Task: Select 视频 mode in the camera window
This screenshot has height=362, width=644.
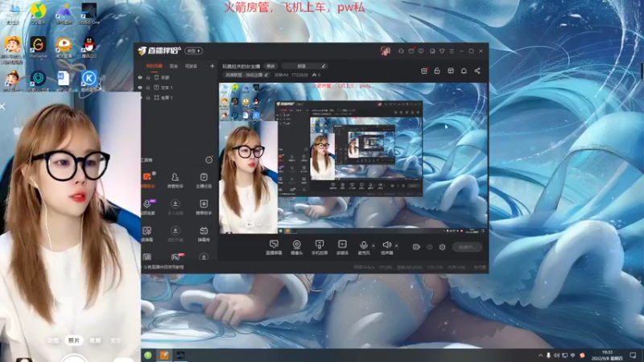Action: (x=95, y=340)
